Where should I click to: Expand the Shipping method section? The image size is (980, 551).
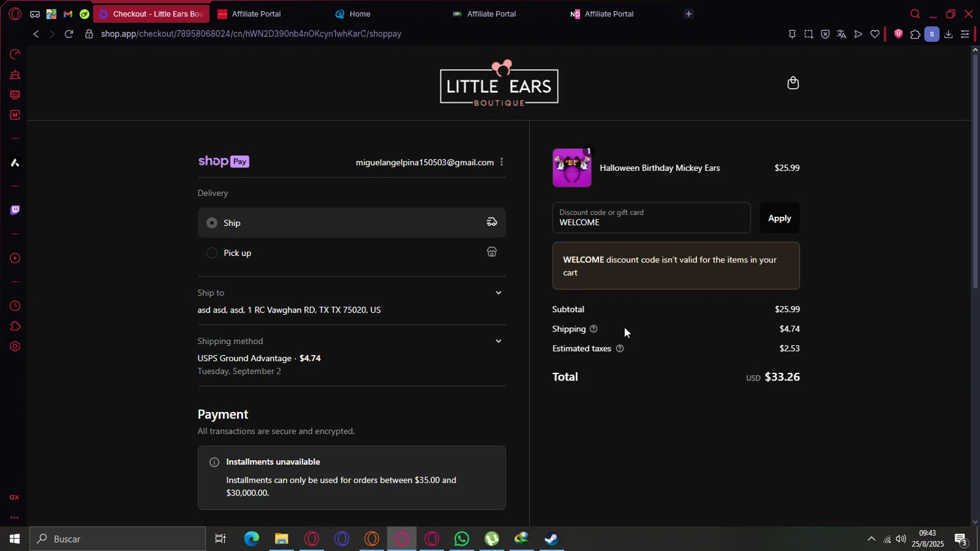pos(498,341)
